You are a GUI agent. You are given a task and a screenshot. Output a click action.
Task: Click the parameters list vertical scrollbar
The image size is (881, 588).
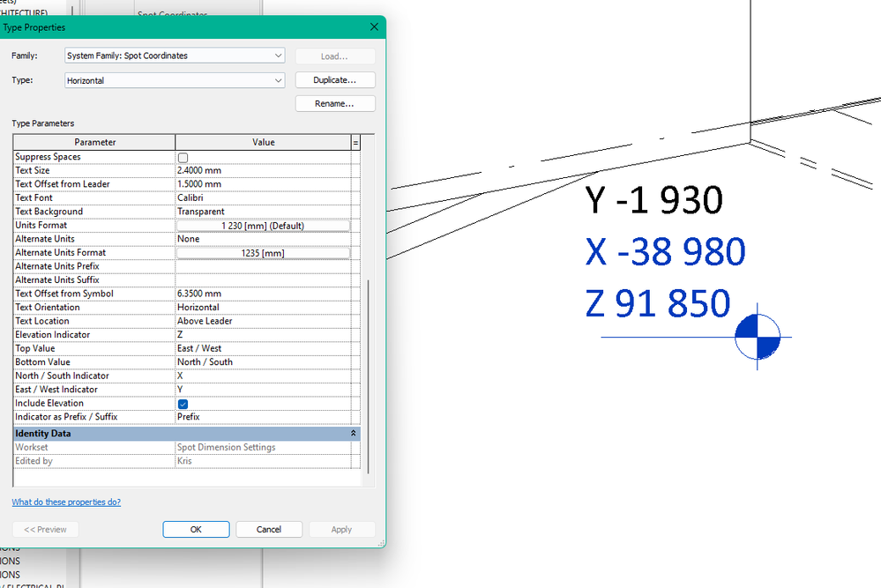(x=369, y=376)
